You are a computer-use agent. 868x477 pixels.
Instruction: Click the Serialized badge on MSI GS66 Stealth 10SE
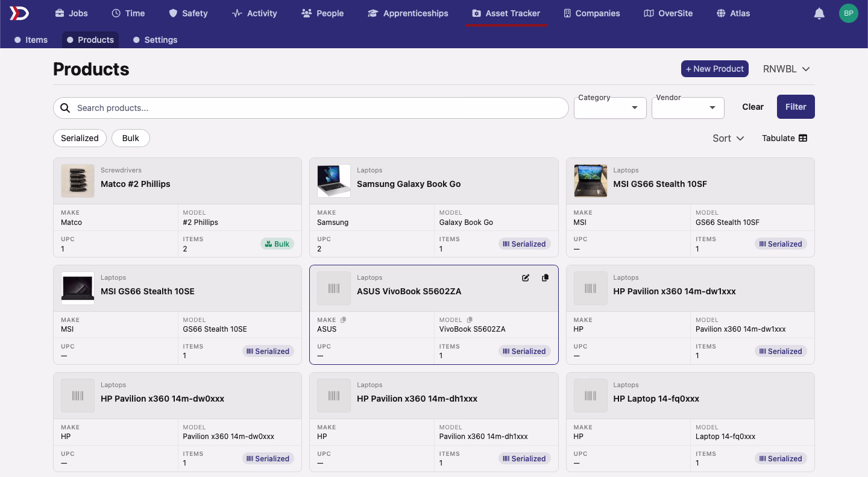tap(268, 352)
